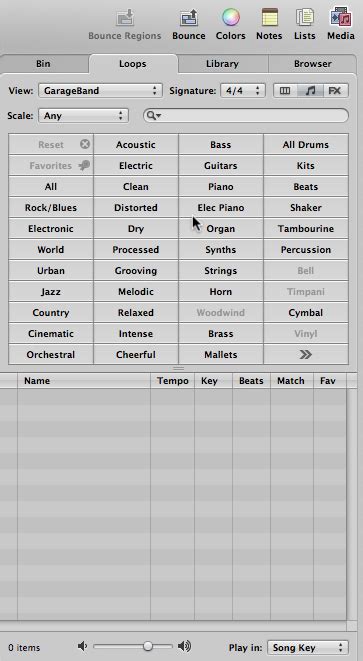Screen dimensions: 363x661
Task: Open the Signature 4/4 dropdown
Action: click(x=243, y=91)
